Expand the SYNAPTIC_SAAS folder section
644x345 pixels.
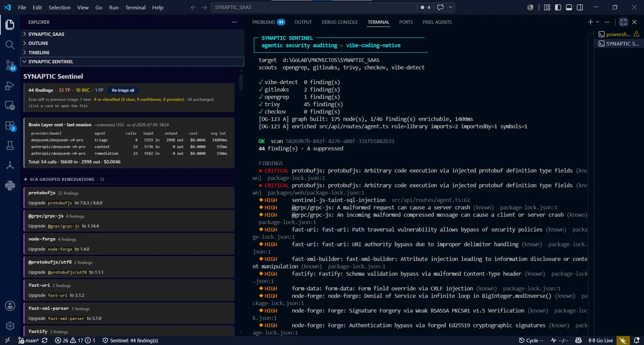[132, 34]
